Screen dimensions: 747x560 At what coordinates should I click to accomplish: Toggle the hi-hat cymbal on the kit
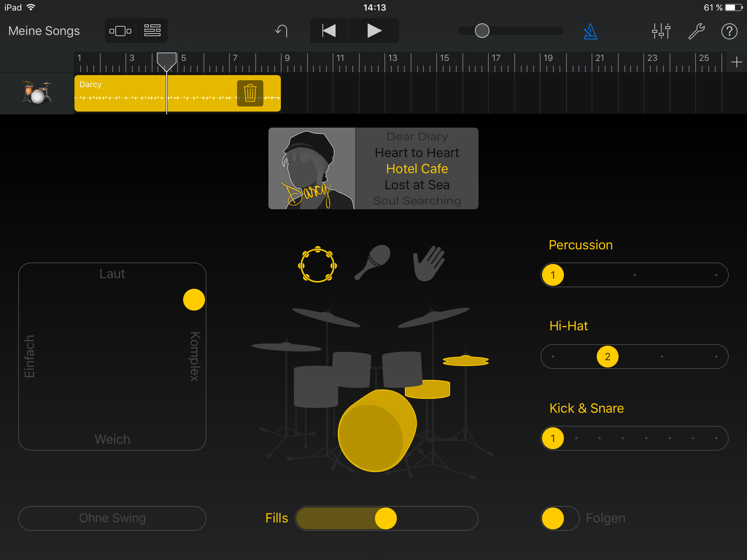pos(465,361)
